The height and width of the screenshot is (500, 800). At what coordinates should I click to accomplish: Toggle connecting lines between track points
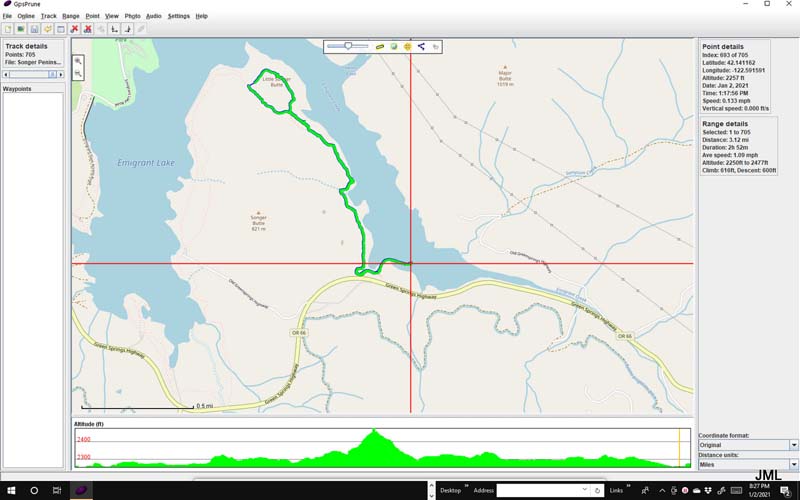pyautogui.click(x=421, y=46)
